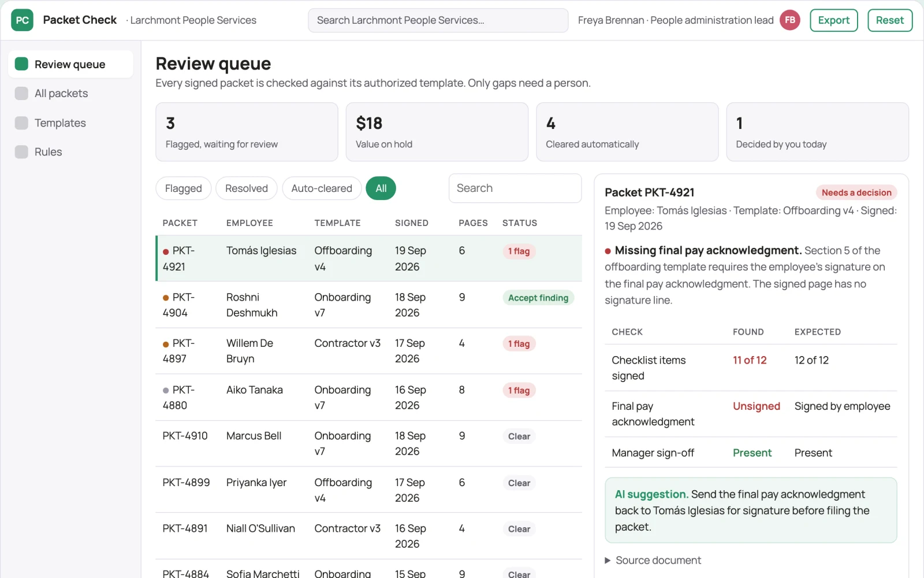This screenshot has width=924, height=578.
Task: Focus the Search Larchmont People Services field
Action: coord(438,20)
